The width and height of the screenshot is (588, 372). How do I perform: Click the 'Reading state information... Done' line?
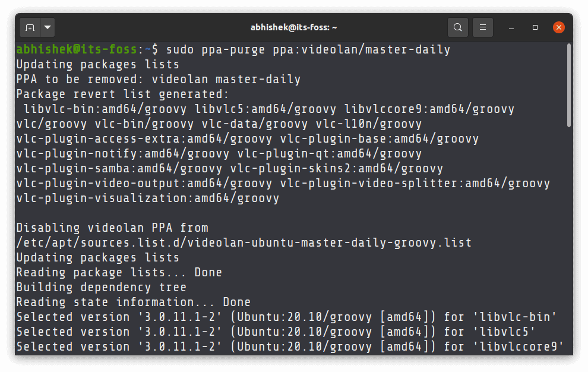tap(133, 302)
